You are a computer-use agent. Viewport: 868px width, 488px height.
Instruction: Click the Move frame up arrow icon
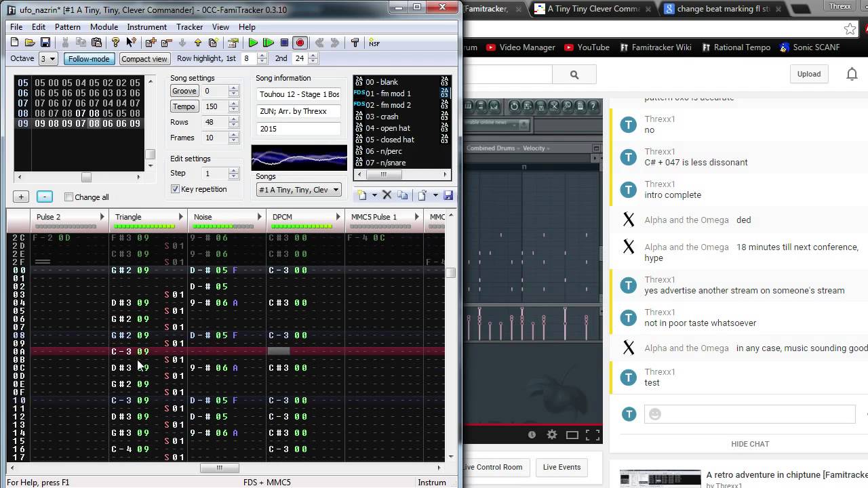point(197,43)
